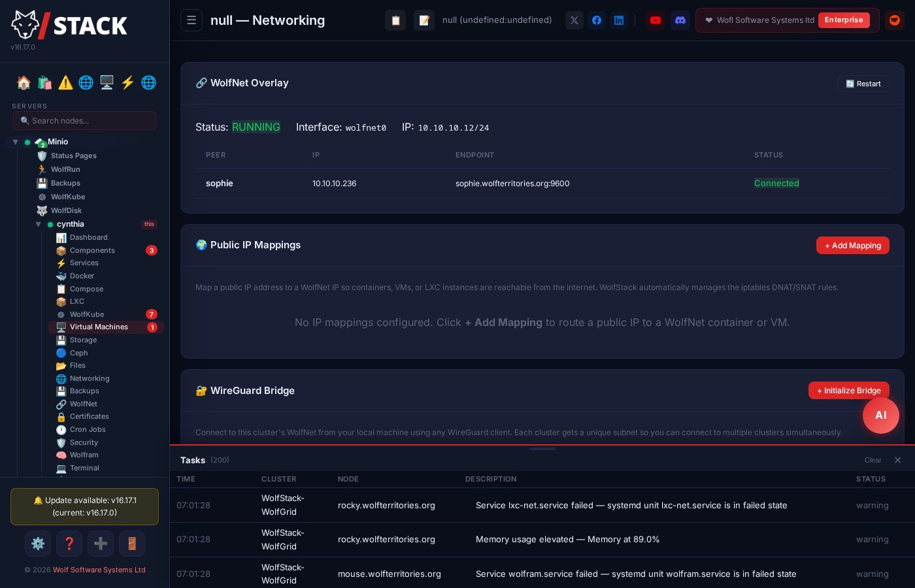Viewport: 915px width, 588px height.
Task: Restart the WolfNet Overlay
Action: 863,84
